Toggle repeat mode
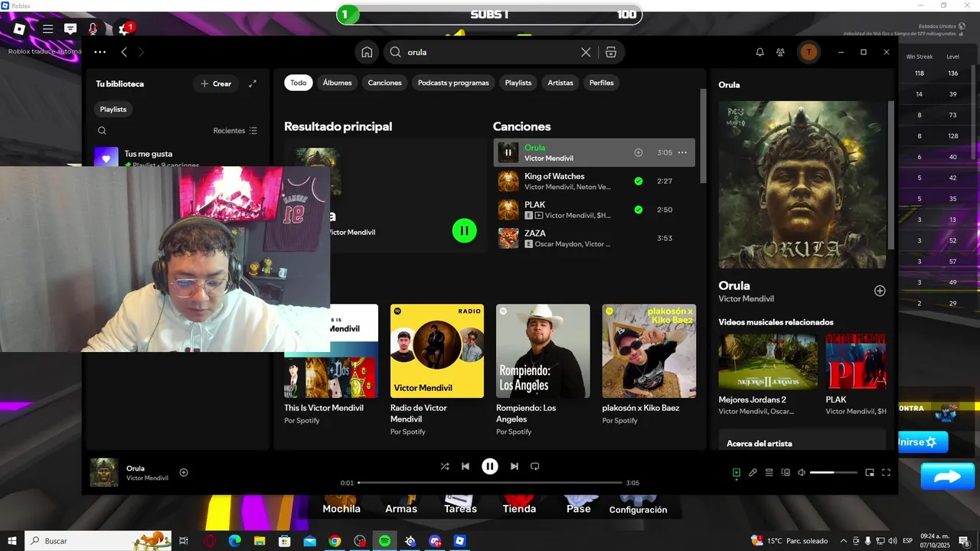980x551 pixels. [535, 466]
